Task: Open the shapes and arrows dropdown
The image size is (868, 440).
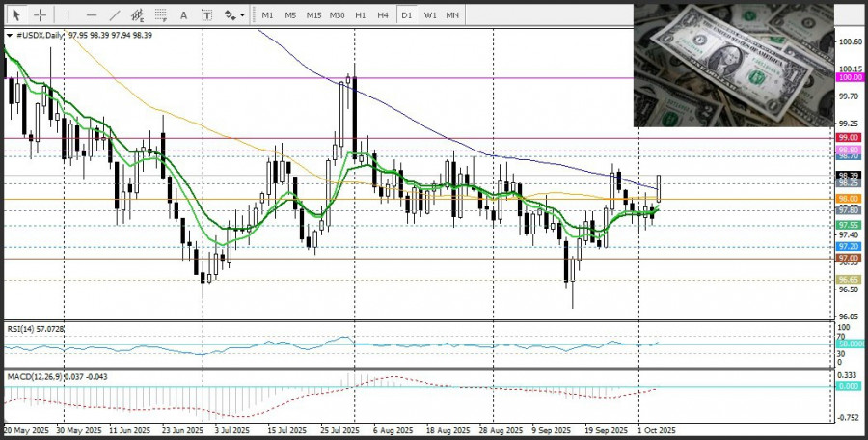Action: point(233,15)
